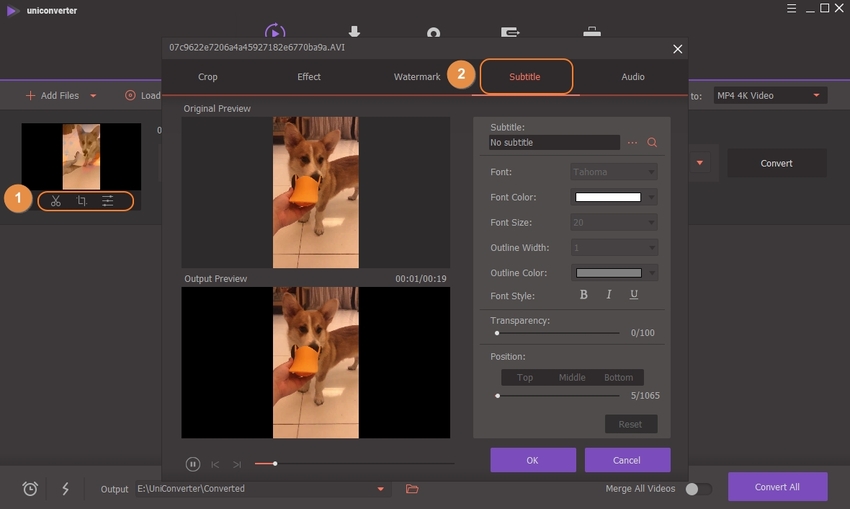Expand the MP4 4K Video format dropdown
The image size is (850, 509).
[817, 96]
